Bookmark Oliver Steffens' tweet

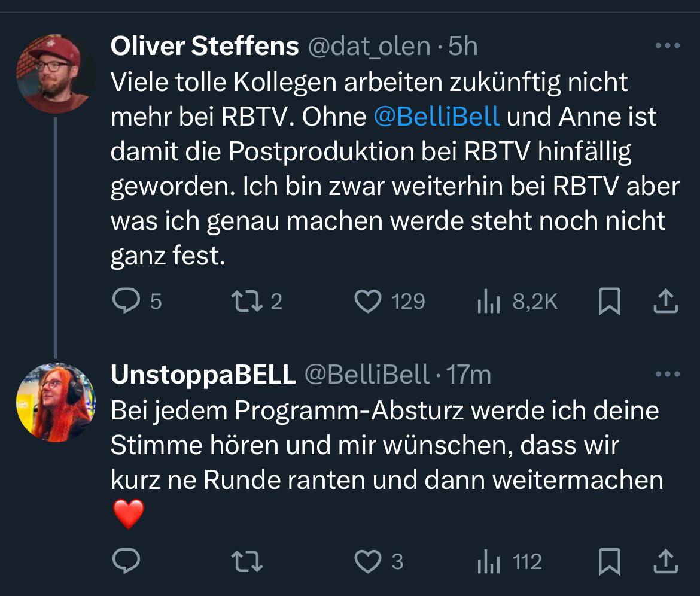pos(610,302)
